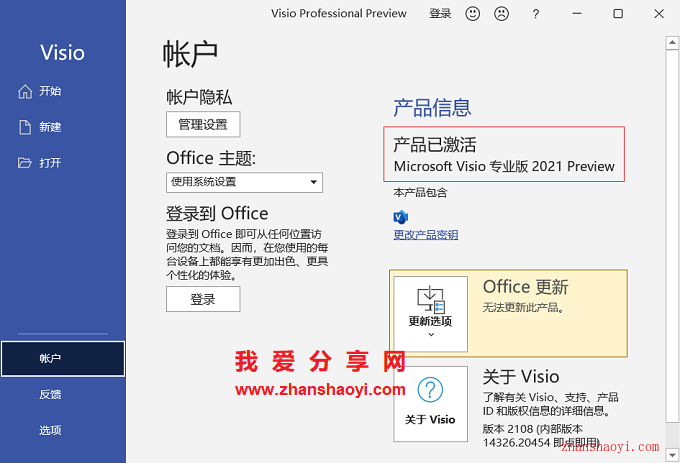Choose 新建 in the sidebar
This screenshot has width=680, height=463.
tap(50, 127)
